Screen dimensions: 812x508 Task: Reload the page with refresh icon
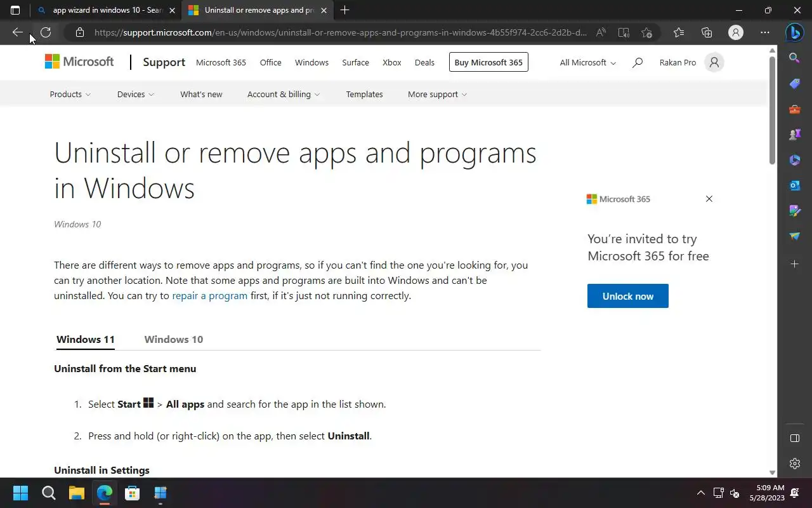pyautogui.click(x=46, y=32)
